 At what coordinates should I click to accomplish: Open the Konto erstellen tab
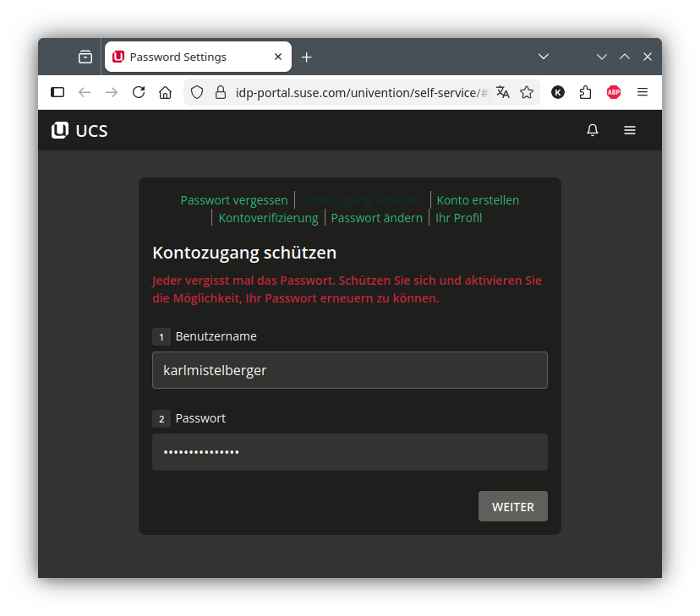tap(478, 200)
